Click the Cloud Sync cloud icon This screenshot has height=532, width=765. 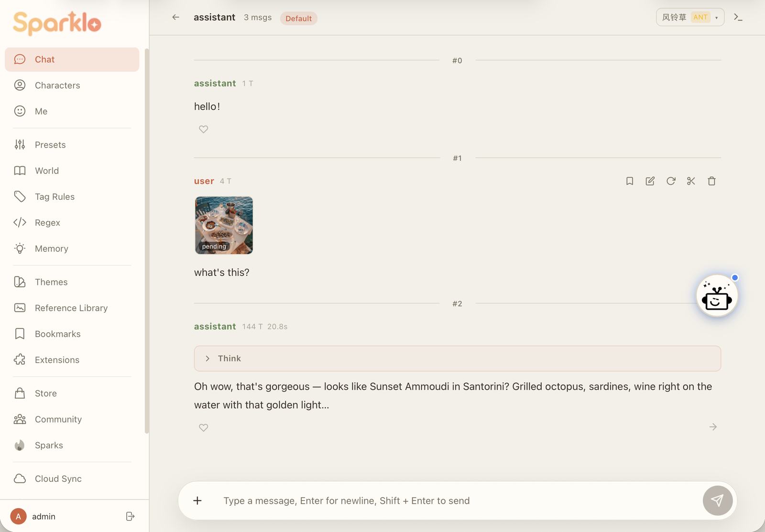pos(20,478)
